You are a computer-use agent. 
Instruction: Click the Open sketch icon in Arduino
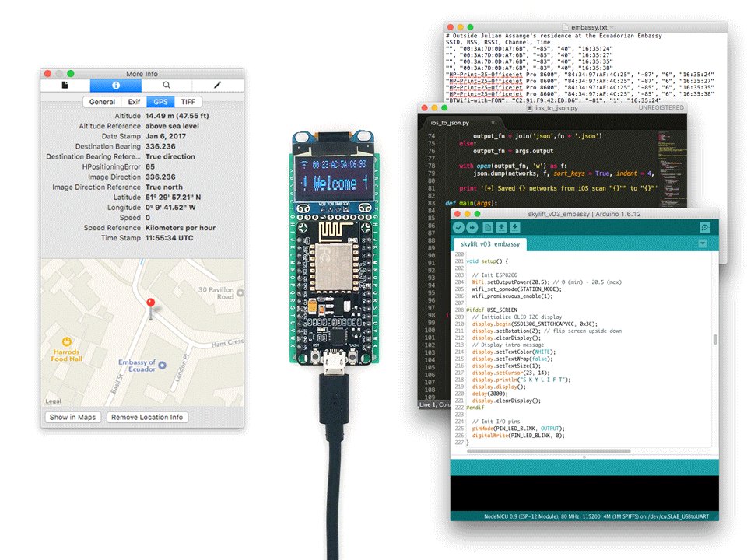point(501,228)
